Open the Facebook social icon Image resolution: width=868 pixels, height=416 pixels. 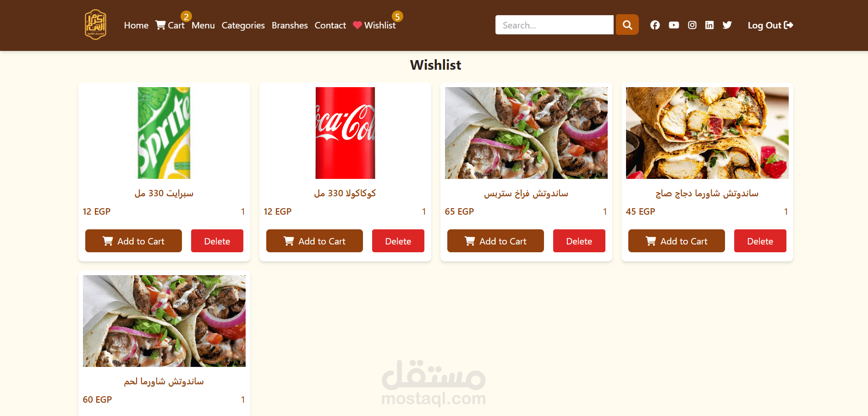point(655,25)
